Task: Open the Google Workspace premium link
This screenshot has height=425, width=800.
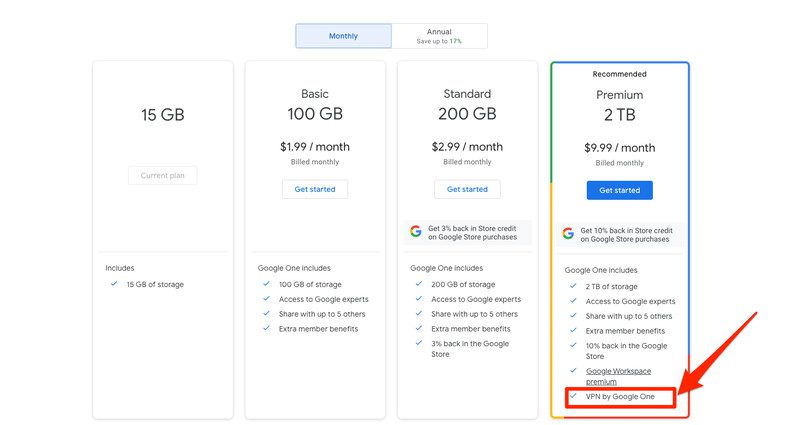Action: tap(618, 377)
